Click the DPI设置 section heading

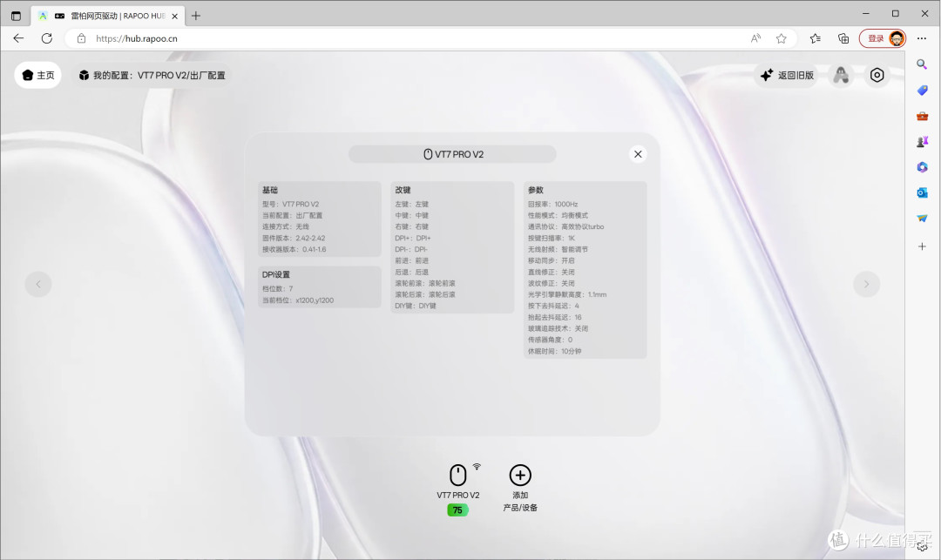(x=276, y=274)
